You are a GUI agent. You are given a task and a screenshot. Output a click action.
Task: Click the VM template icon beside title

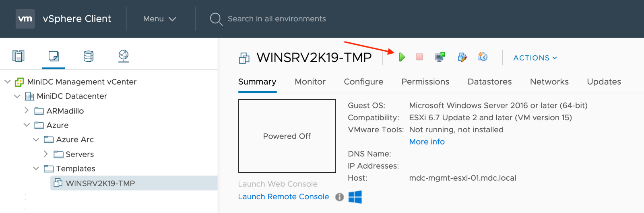[x=244, y=58]
